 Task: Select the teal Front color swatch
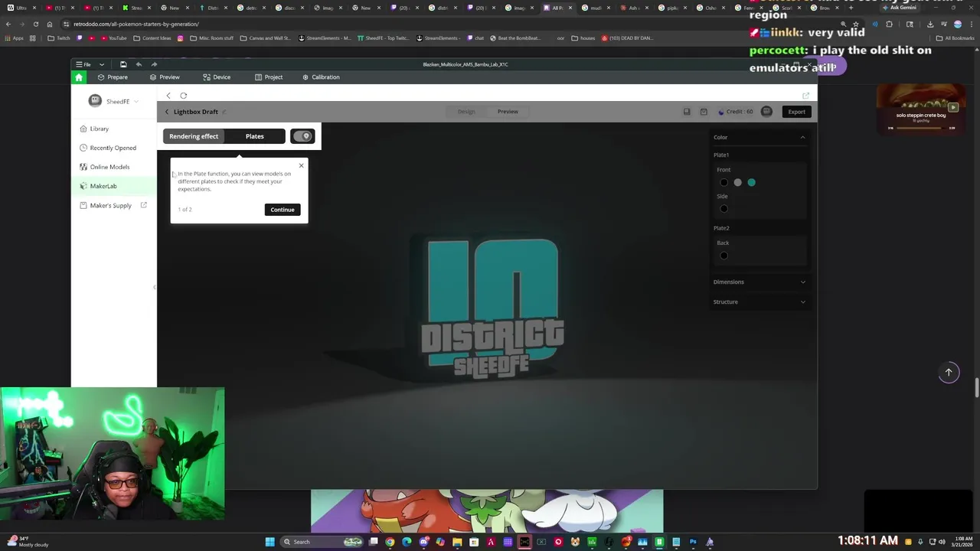(751, 182)
